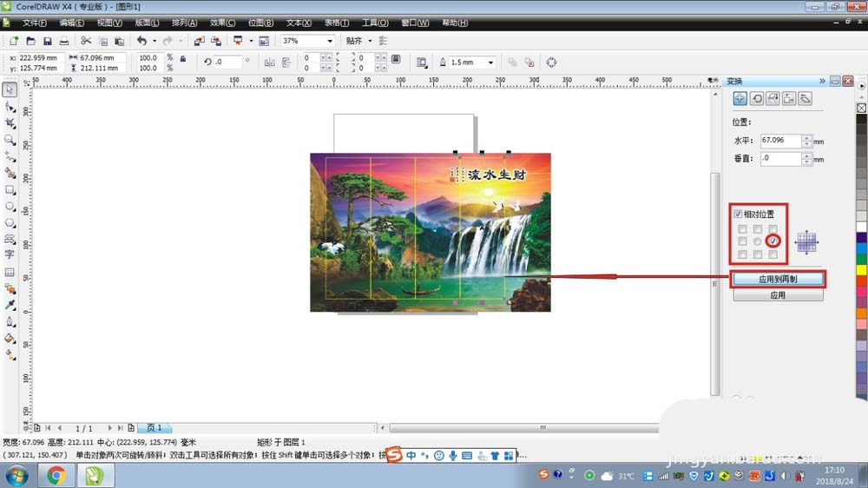Click the Import icon
Screen dimensions: 868x488
(x=200, y=41)
